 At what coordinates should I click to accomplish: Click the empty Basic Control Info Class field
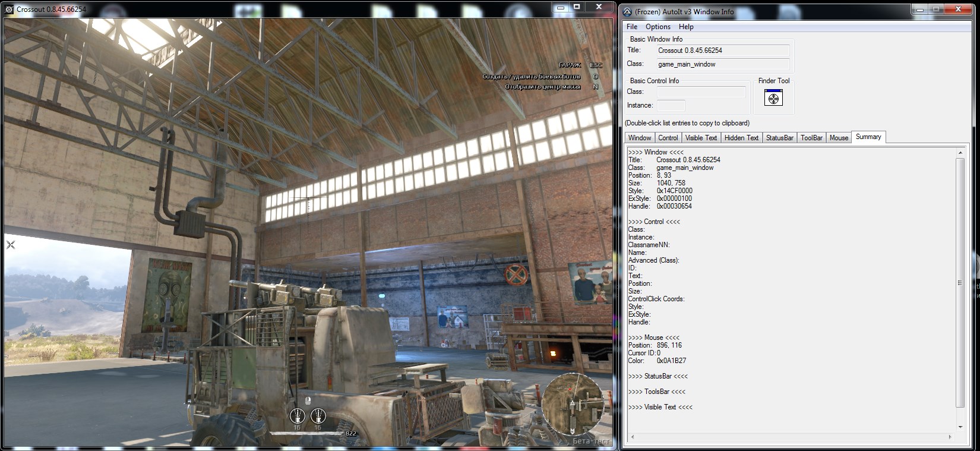pos(701,92)
